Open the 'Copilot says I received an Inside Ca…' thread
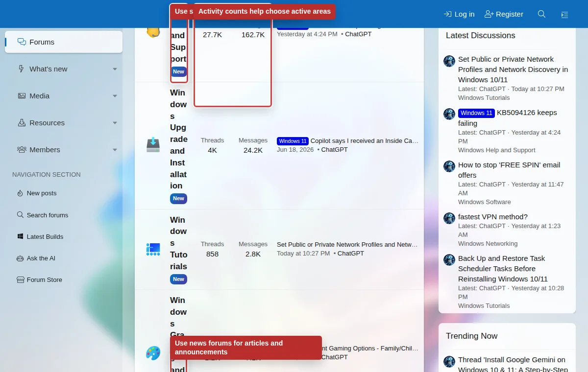The image size is (588, 372). point(365,141)
